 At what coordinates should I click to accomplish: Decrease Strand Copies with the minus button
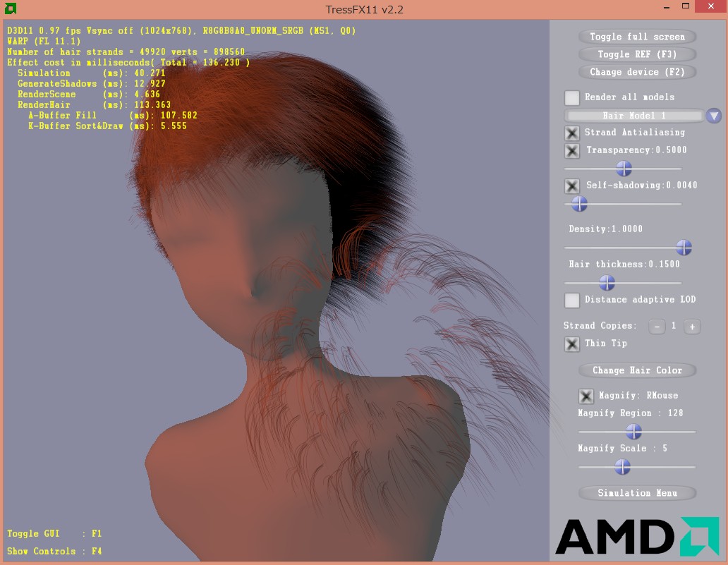click(x=657, y=327)
